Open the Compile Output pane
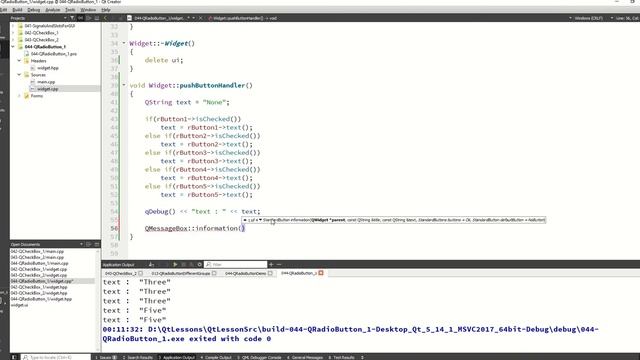This screenshot has height=360, width=640. coord(216,357)
